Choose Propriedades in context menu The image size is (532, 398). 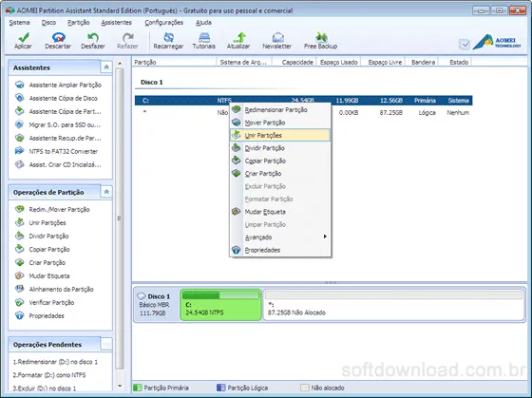pyautogui.click(x=280, y=250)
